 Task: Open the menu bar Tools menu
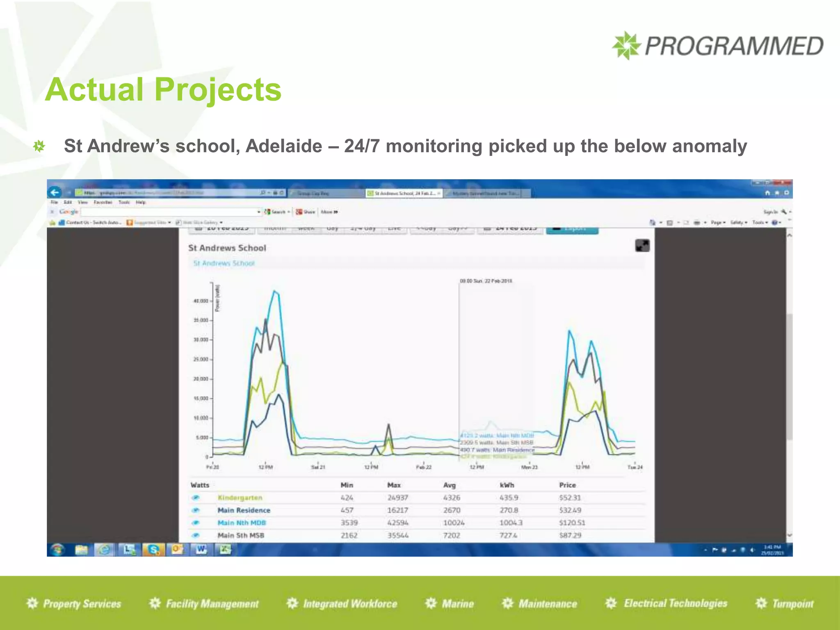tap(124, 202)
